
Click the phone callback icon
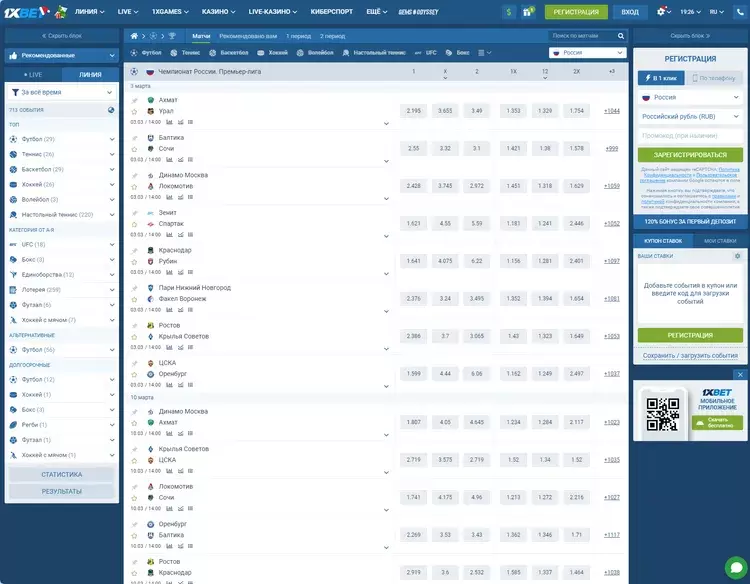[741, 12]
